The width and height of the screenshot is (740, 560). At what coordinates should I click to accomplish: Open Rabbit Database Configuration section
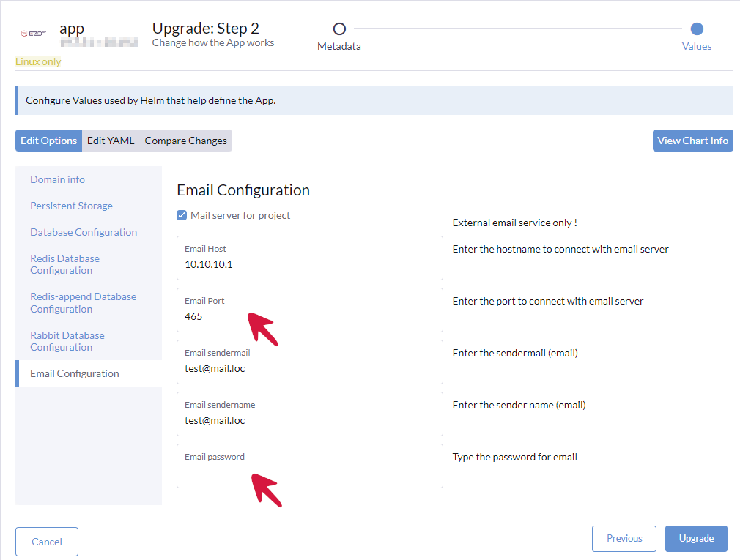(67, 341)
